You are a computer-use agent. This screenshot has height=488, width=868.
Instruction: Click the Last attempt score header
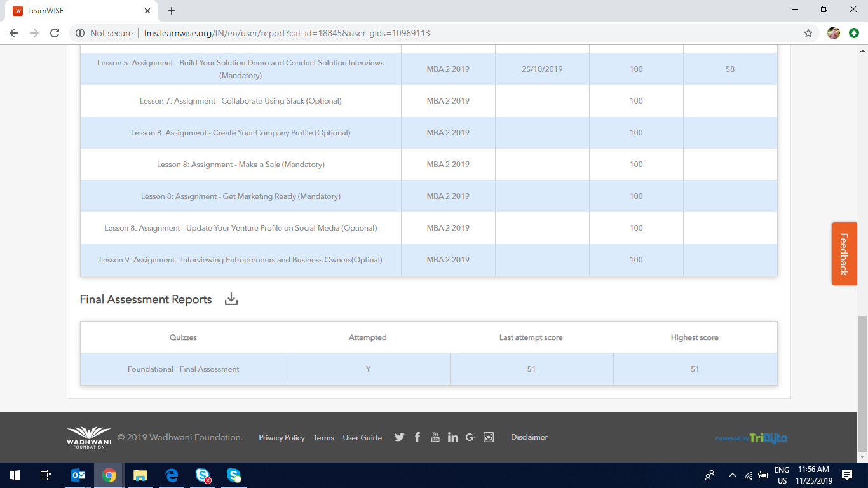coord(531,337)
